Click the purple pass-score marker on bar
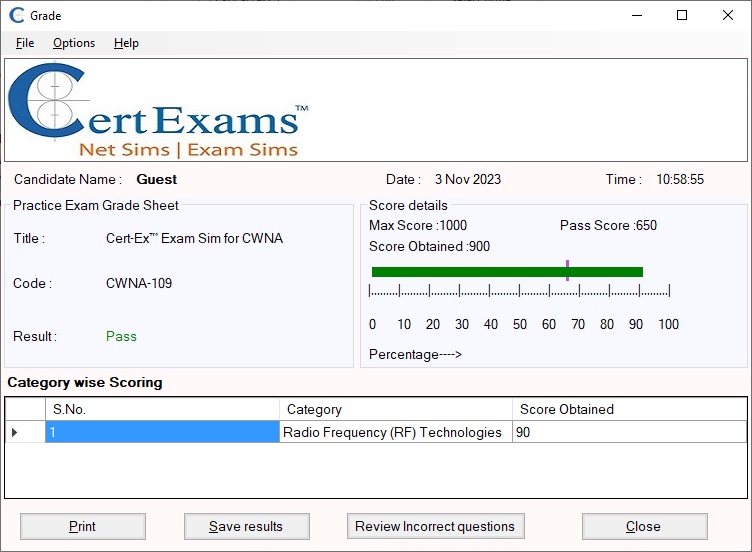The image size is (752, 552). pos(567,270)
